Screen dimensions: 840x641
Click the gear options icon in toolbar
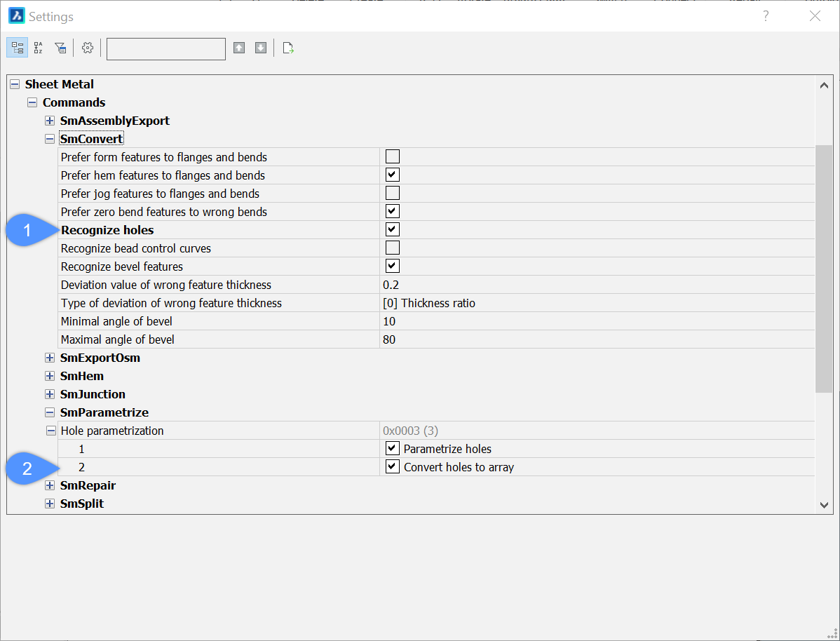88,48
